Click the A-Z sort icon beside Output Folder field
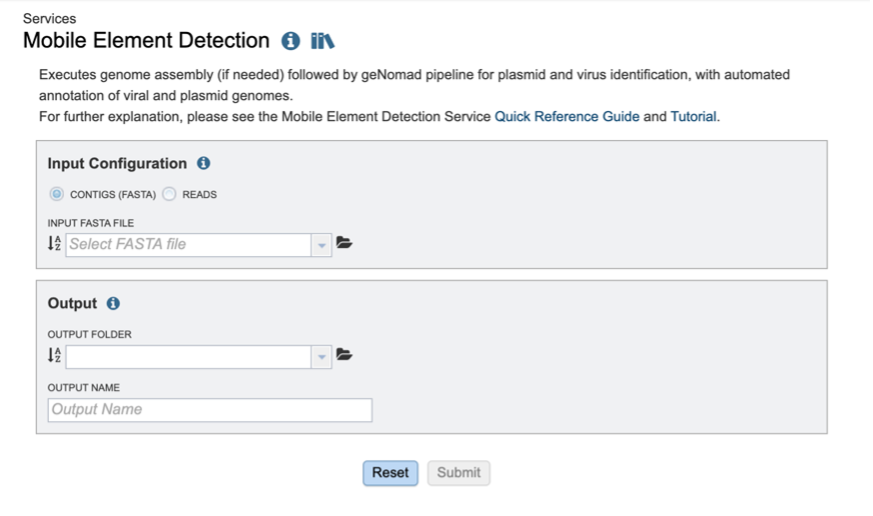The width and height of the screenshot is (873, 516). click(x=55, y=355)
